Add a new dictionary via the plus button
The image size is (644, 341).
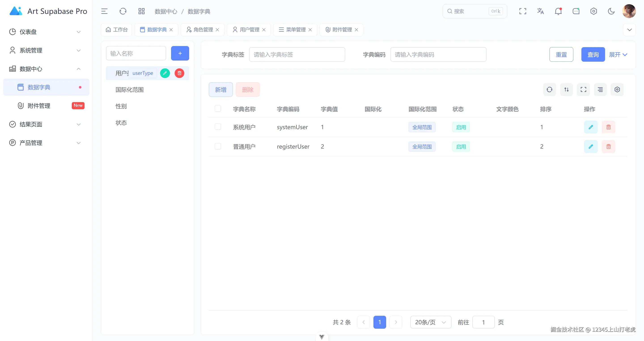180,53
